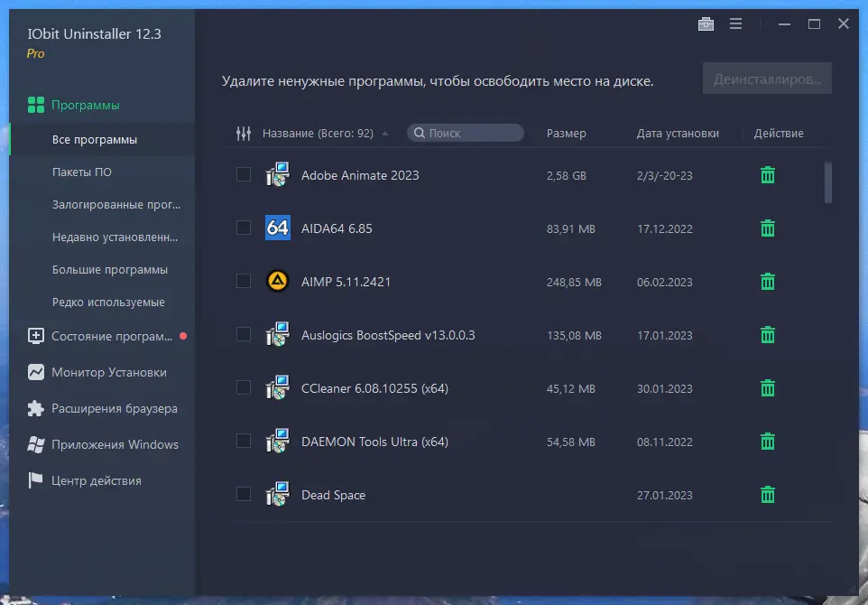
Task: Click the puzzle piece Расширения браузера icon
Action: [36, 408]
